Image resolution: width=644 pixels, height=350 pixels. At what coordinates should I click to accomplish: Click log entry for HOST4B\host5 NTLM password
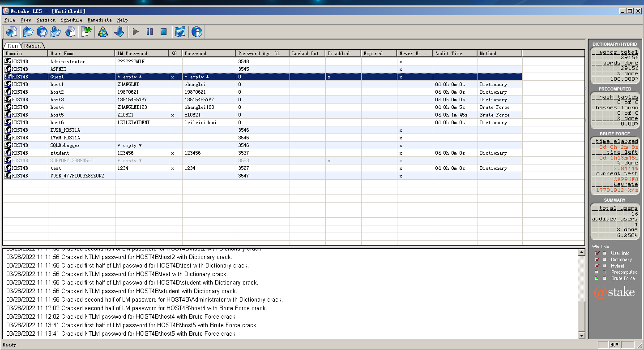(x=121, y=333)
